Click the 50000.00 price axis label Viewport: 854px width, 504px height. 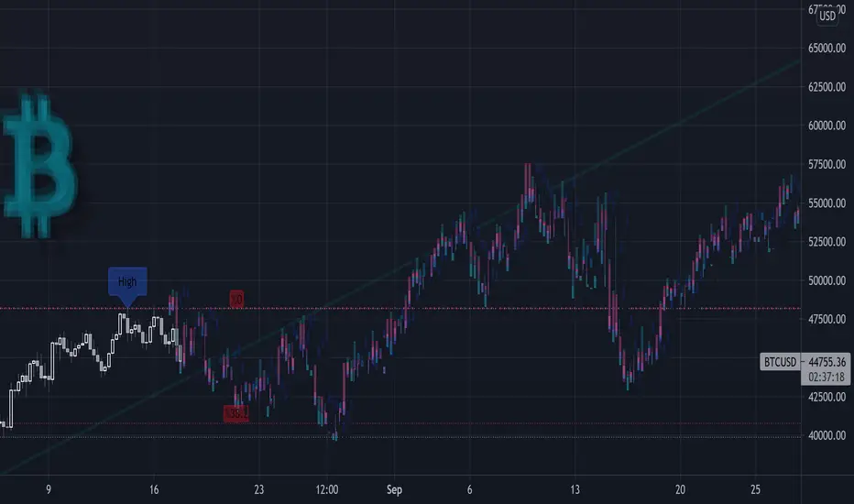tap(827, 280)
